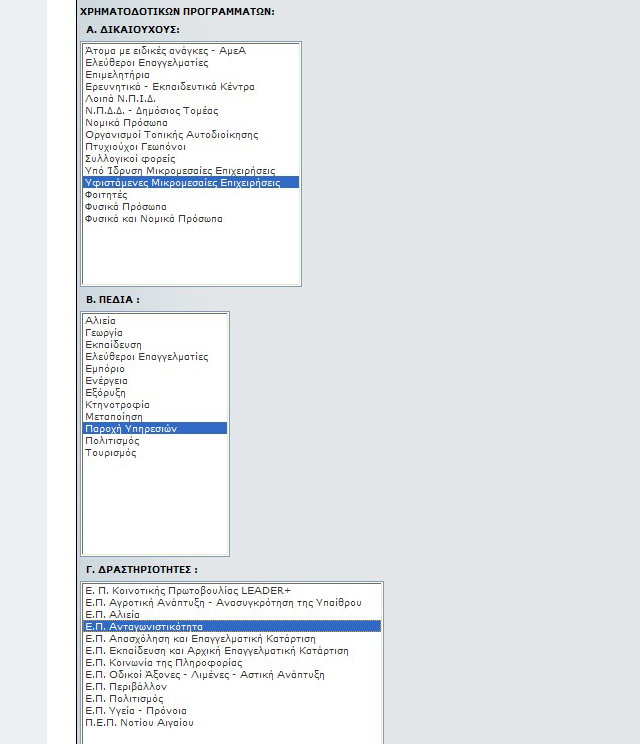Select 'Ελεύθεροι Επαγγελματίες' in Δικαιούχους list
640x744 pixels.
click(x=191, y=63)
